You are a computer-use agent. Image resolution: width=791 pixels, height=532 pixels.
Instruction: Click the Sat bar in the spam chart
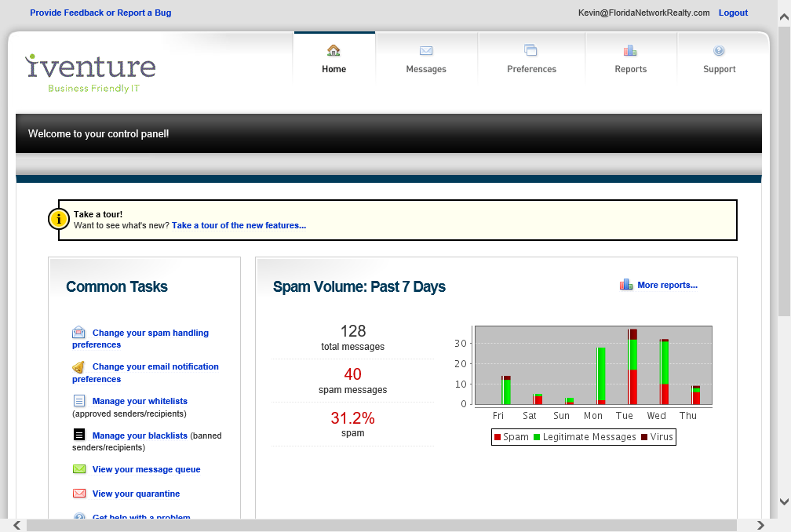pyautogui.click(x=538, y=399)
